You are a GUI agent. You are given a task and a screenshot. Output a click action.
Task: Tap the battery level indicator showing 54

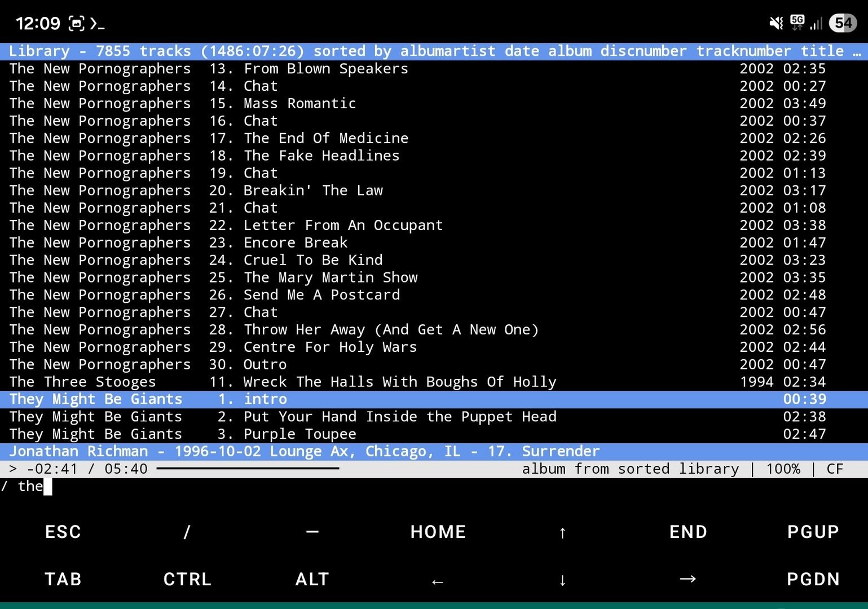(843, 23)
